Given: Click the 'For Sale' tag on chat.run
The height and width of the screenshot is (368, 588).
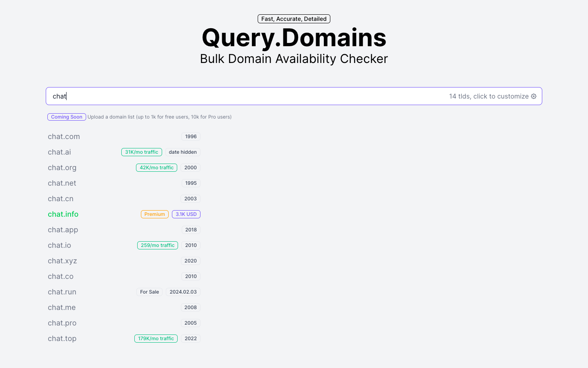Looking at the screenshot, I should coord(149,292).
